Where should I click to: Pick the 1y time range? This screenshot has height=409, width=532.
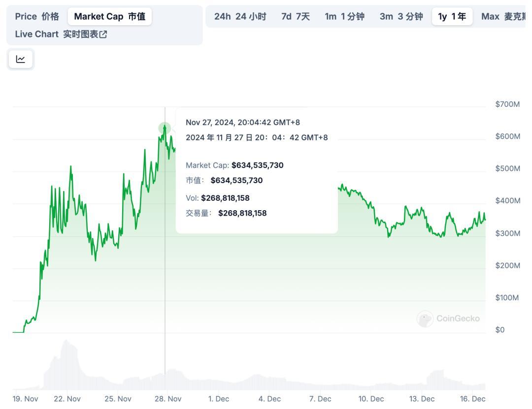click(452, 16)
